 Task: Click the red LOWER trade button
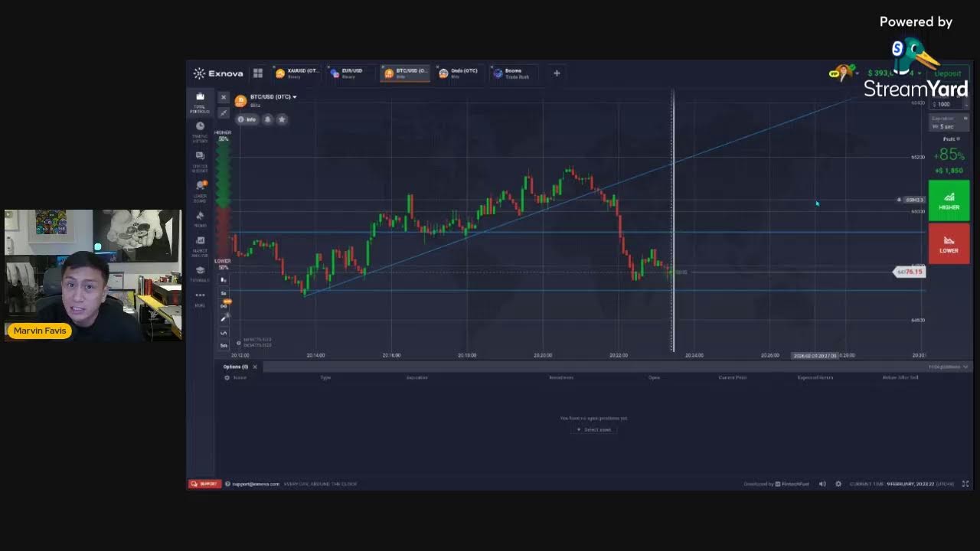tap(949, 243)
